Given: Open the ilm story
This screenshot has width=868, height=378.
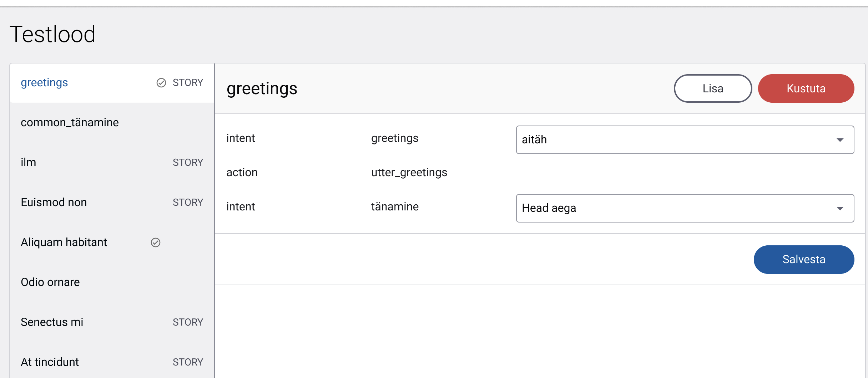Looking at the screenshot, I should click(29, 162).
